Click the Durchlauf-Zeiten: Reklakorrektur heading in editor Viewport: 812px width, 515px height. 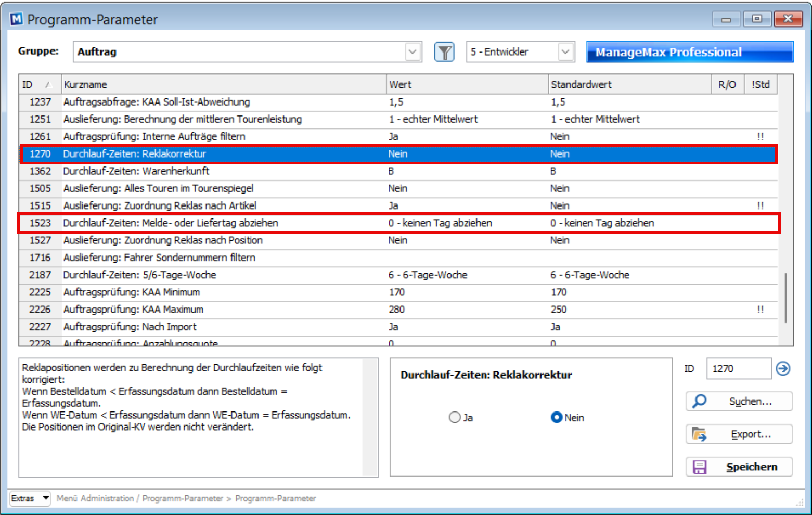tap(486, 375)
